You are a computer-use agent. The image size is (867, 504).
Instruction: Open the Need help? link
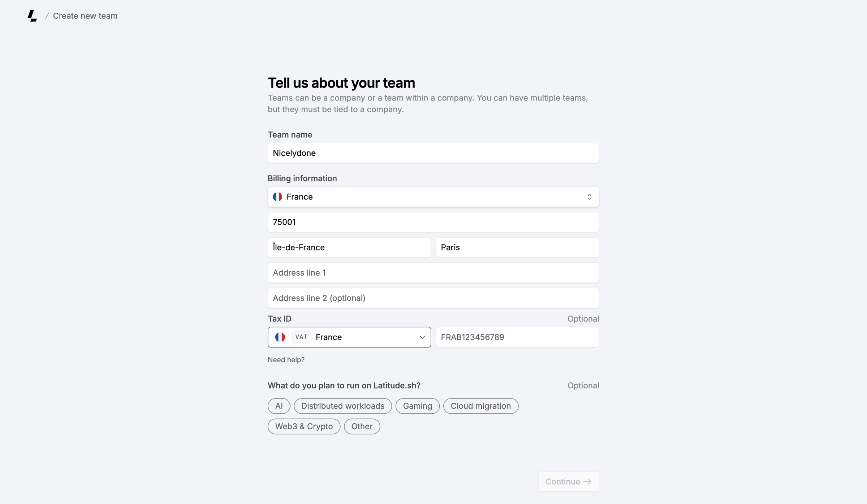(286, 360)
